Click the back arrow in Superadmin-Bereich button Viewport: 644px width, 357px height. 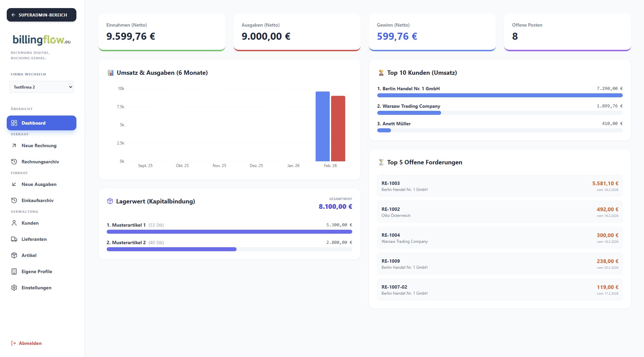click(13, 14)
